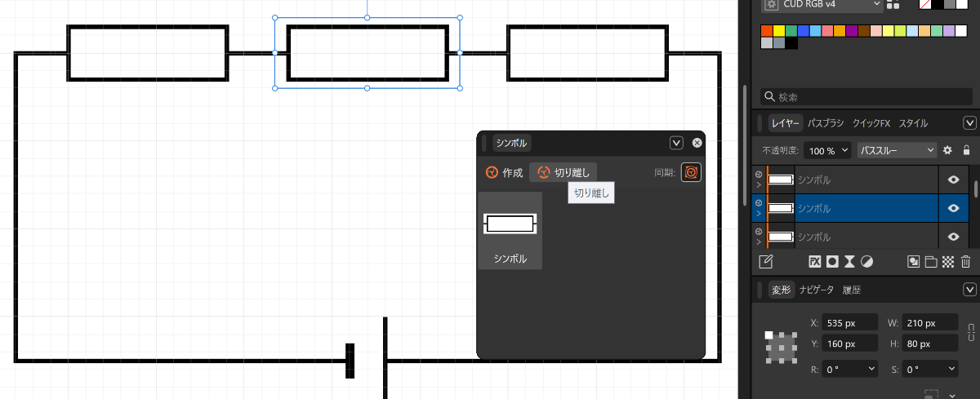Click the hourglass Live Filter icon
This screenshot has height=399, width=980.
point(849,262)
